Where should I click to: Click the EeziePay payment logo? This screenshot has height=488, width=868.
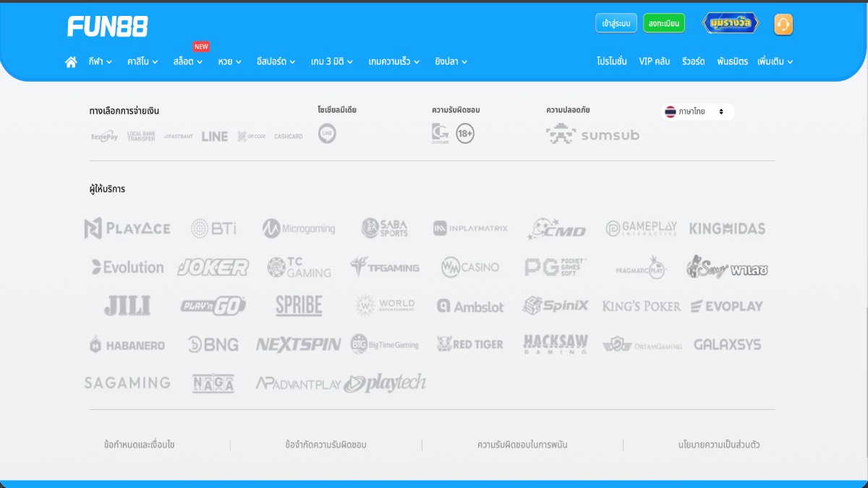coord(105,136)
